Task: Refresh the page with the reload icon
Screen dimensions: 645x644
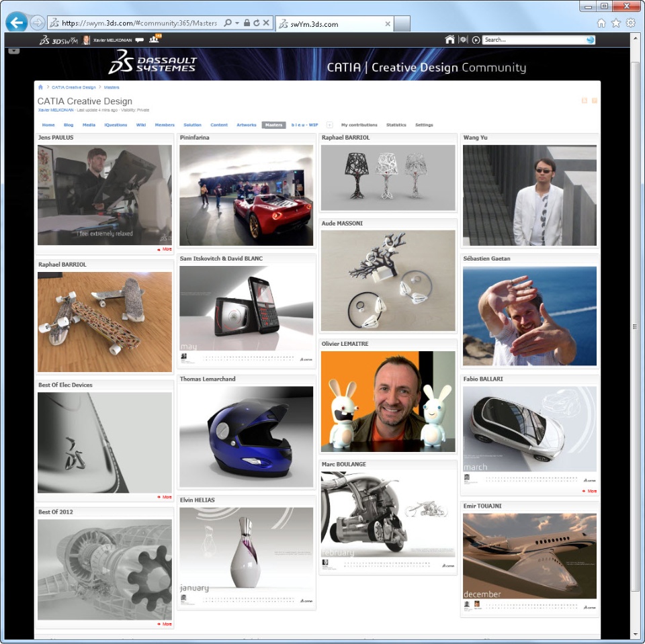Action: 256,23
